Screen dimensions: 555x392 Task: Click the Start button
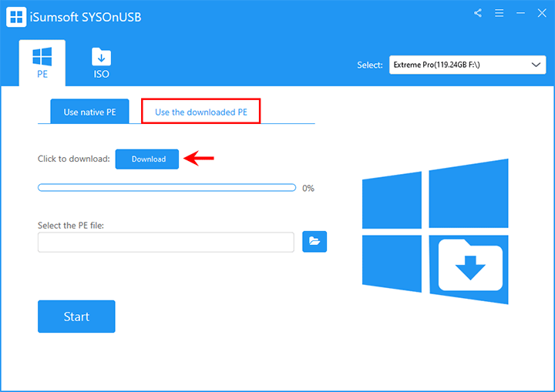tap(76, 317)
